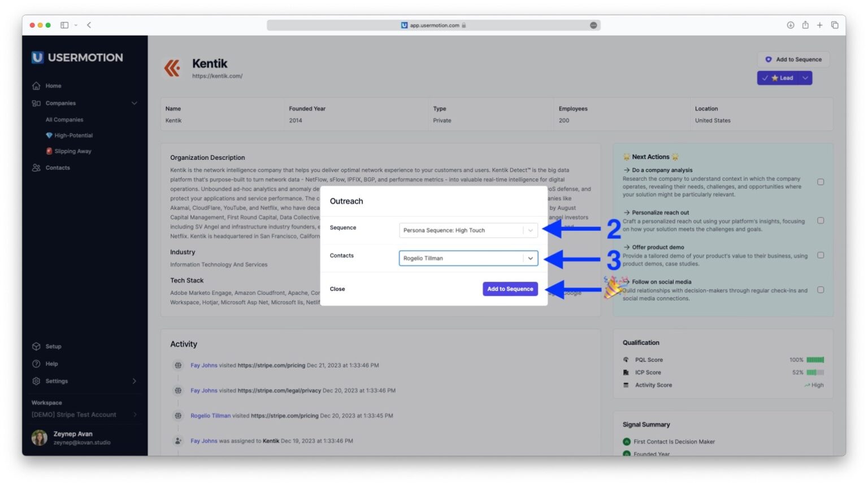
Task: Collapse the Companies section in the sidebar
Action: 134,103
